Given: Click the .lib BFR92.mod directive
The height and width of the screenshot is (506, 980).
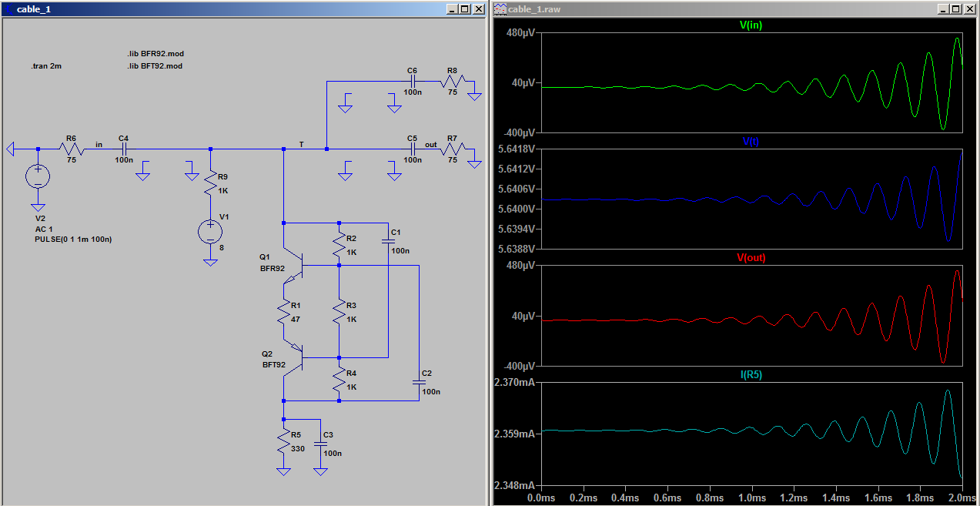Looking at the screenshot, I should point(156,54).
